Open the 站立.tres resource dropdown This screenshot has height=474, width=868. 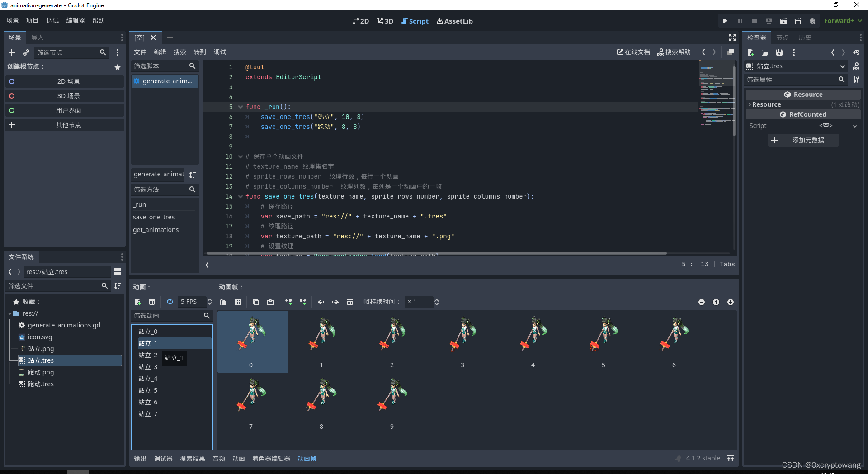pyautogui.click(x=796, y=66)
